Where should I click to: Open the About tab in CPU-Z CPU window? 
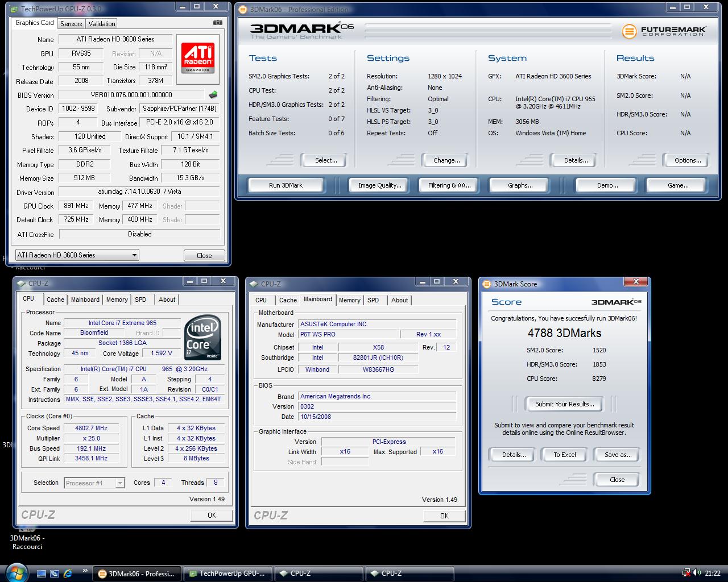pyautogui.click(x=167, y=300)
